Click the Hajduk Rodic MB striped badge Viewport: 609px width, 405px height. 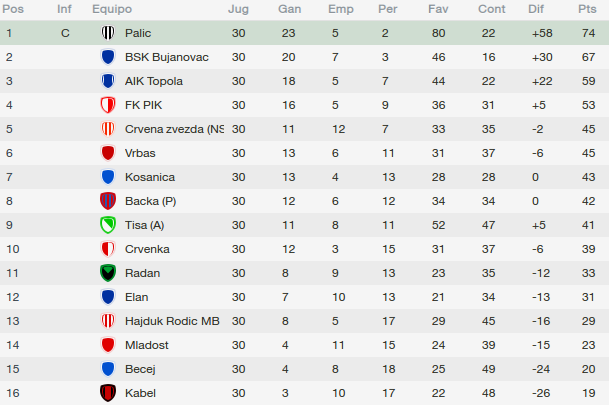[x=108, y=321]
